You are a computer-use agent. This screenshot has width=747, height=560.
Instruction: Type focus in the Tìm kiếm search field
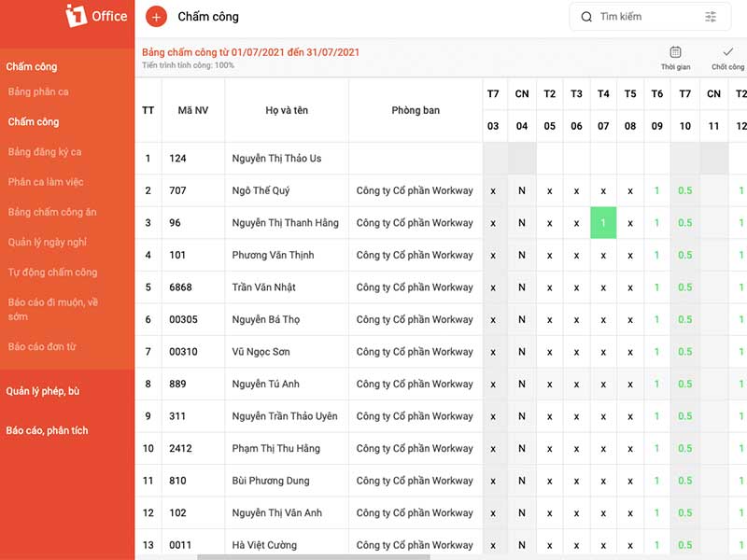(x=650, y=17)
